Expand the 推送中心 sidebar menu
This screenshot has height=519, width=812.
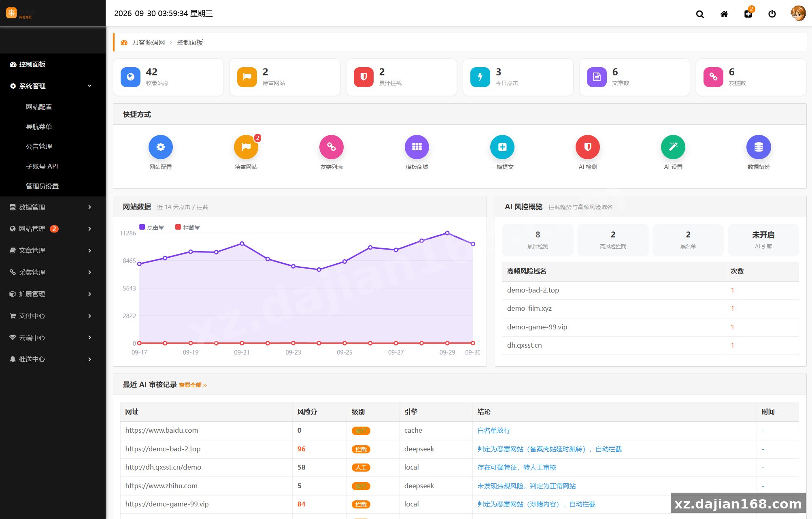pos(53,359)
